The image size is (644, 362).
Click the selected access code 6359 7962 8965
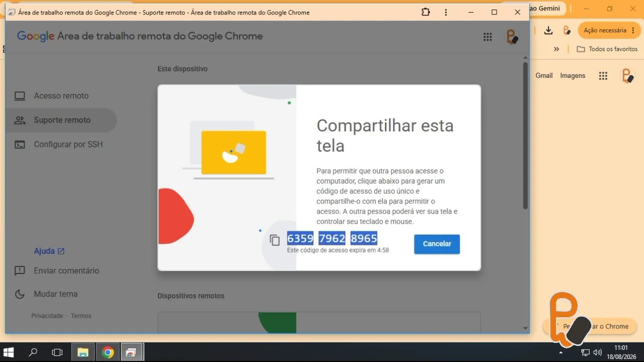click(x=332, y=238)
